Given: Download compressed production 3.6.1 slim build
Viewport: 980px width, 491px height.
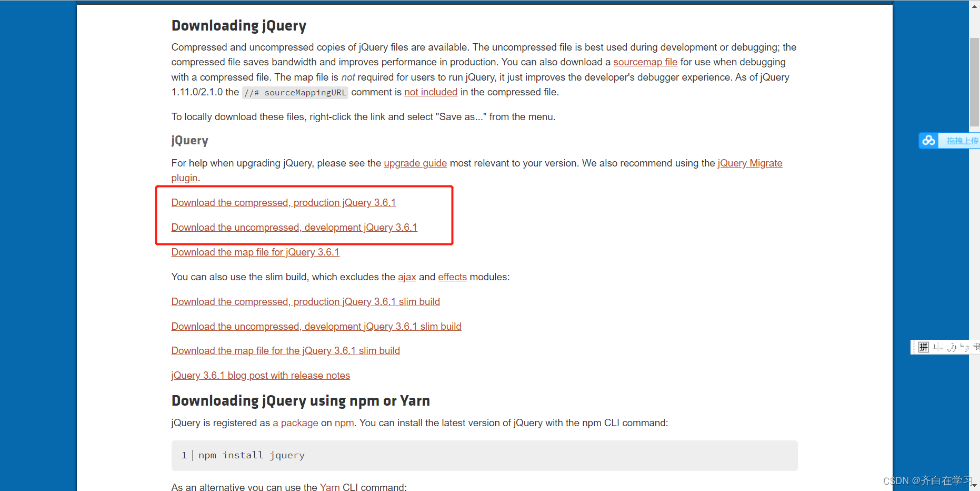Looking at the screenshot, I should 306,302.
